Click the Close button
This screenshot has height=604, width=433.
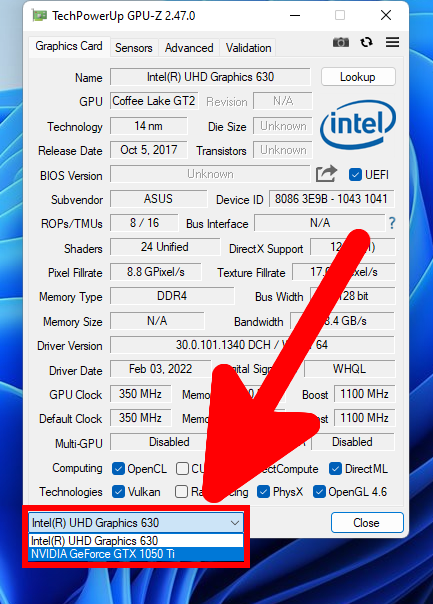[367, 523]
